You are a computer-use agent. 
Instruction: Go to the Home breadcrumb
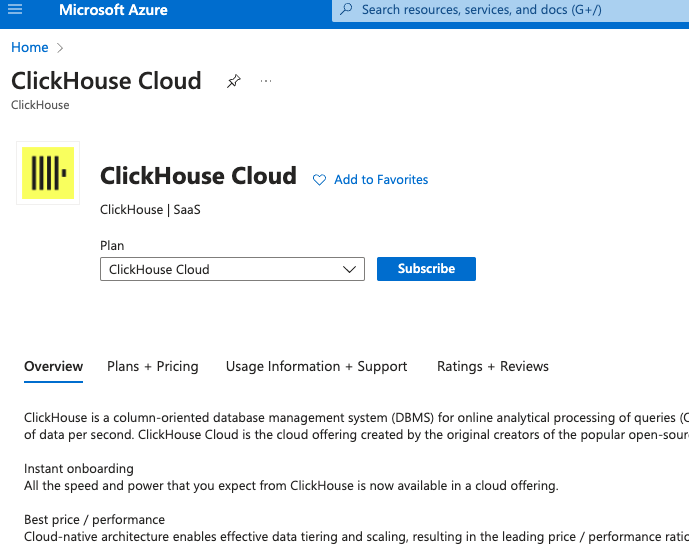[x=29, y=48]
